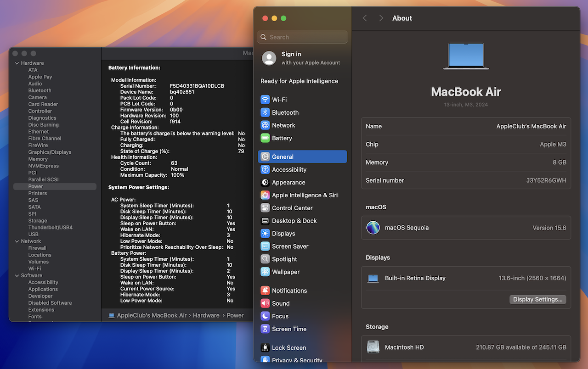Click the Macintosh HD drive icon
The width and height of the screenshot is (588, 369).
(373, 347)
